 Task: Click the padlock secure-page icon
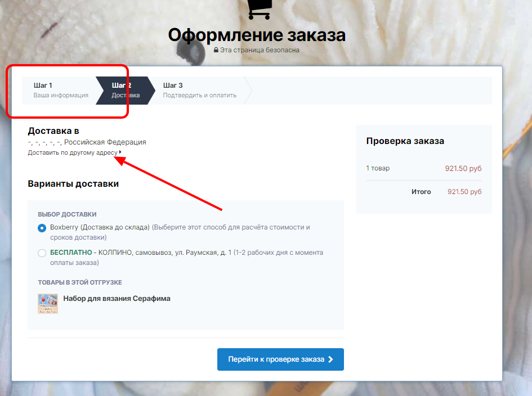tap(216, 50)
